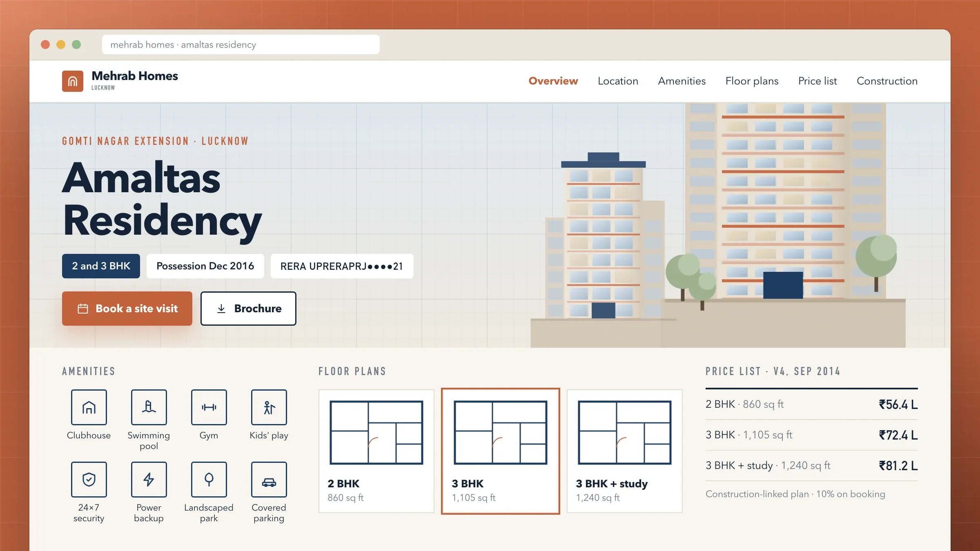Click the green maximize window dot
This screenshot has height=551, width=980.
click(76, 44)
